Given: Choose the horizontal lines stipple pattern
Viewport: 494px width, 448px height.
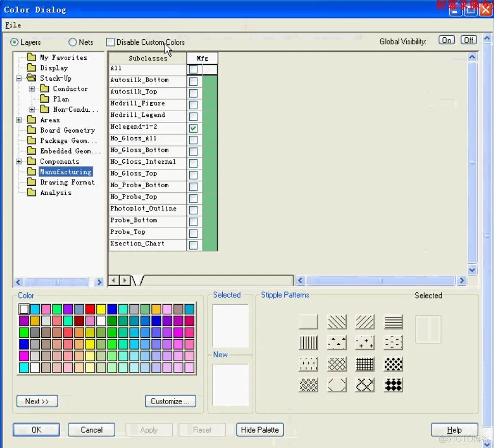Looking at the screenshot, I should [393, 322].
